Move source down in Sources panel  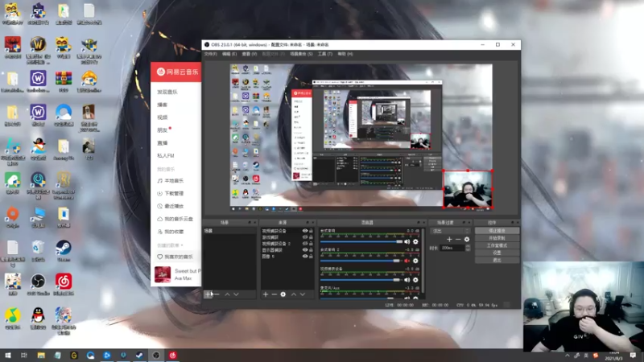point(303,294)
